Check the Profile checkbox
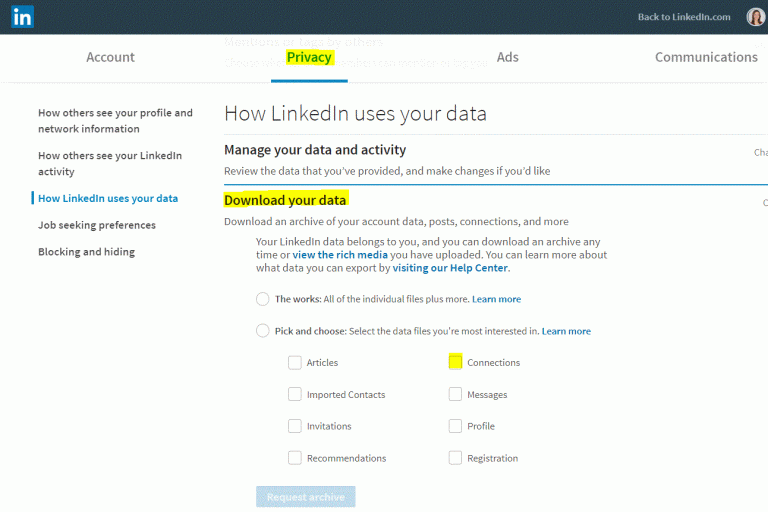The width and height of the screenshot is (768, 512). [x=455, y=426]
